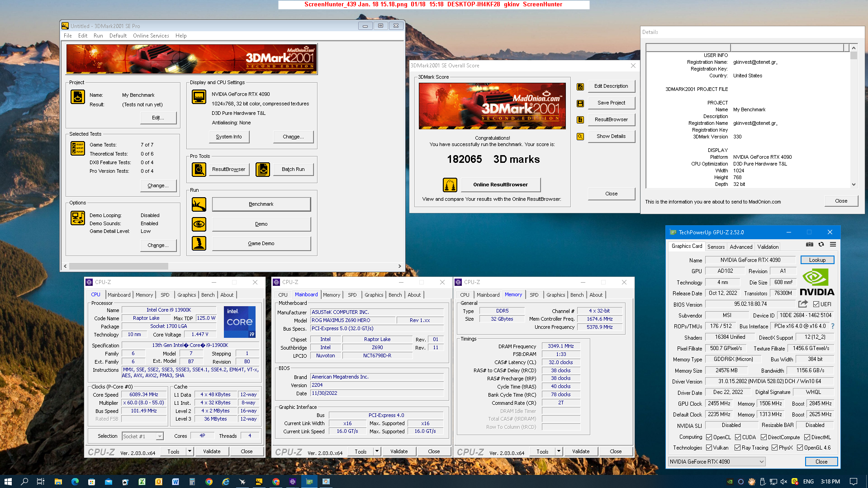Click the Online ResultBrowser button
This screenshot has width=868, height=488.
pos(500,185)
